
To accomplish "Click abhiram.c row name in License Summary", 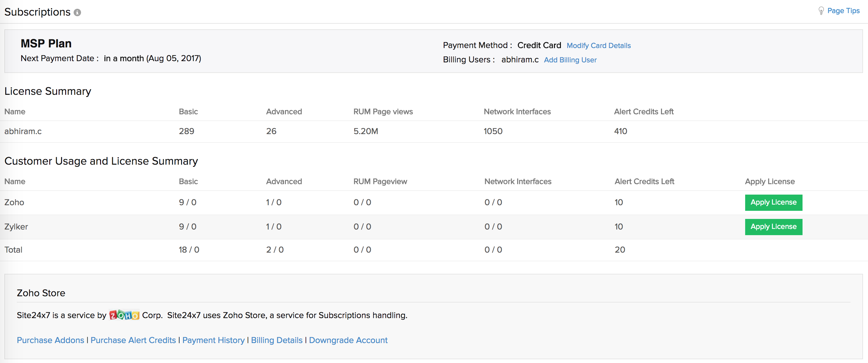I will pos(23,131).
